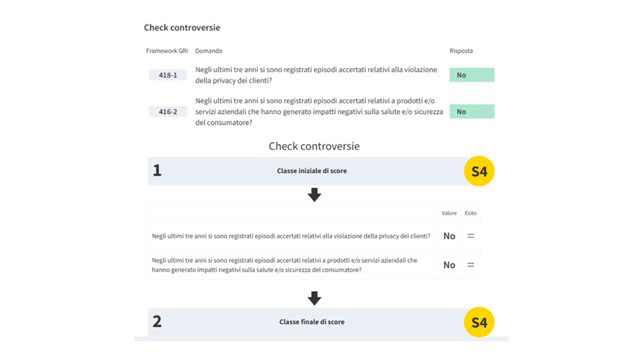The width and height of the screenshot is (643, 361).
Task: Click the Framework GRI column header
Action: (x=167, y=51)
